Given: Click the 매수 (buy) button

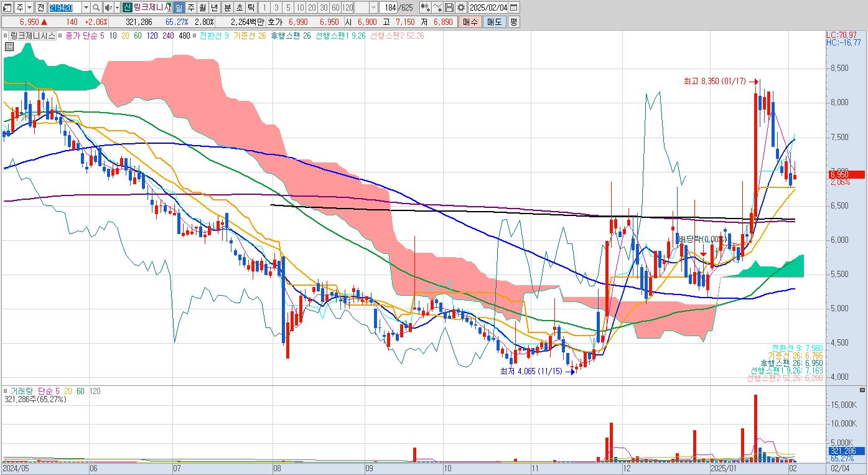Looking at the screenshot, I should [470, 22].
